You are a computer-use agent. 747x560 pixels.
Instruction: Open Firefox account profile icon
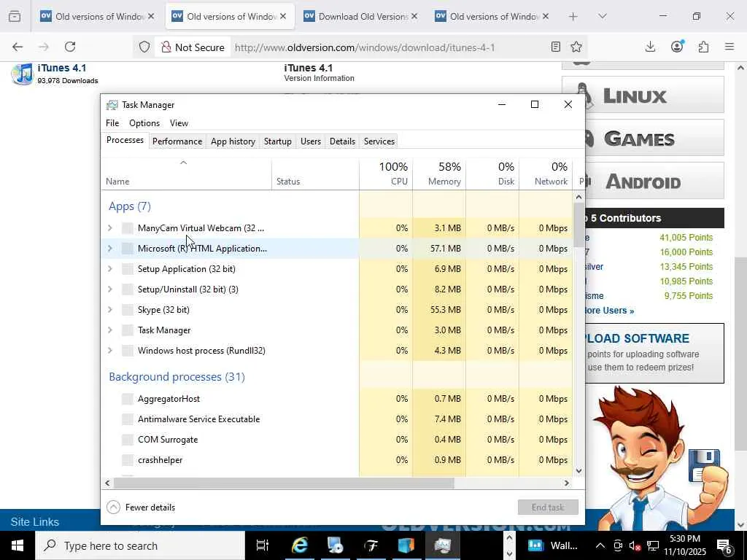click(x=677, y=46)
